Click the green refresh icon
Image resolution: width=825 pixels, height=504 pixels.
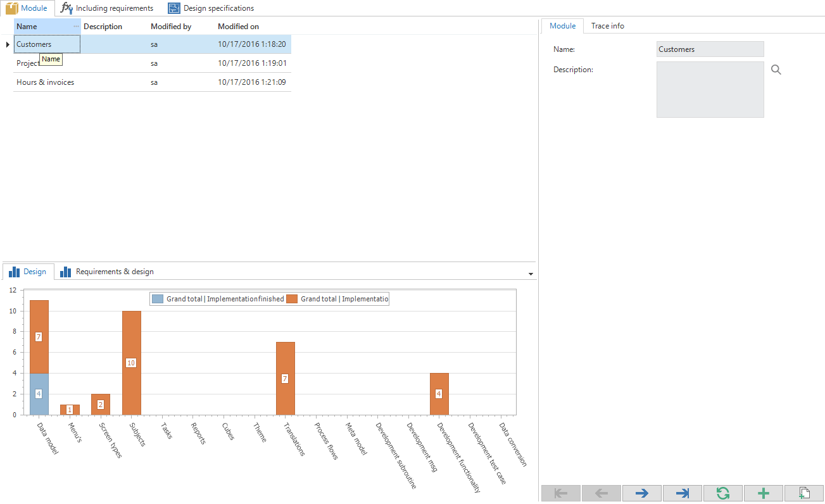click(723, 493)
